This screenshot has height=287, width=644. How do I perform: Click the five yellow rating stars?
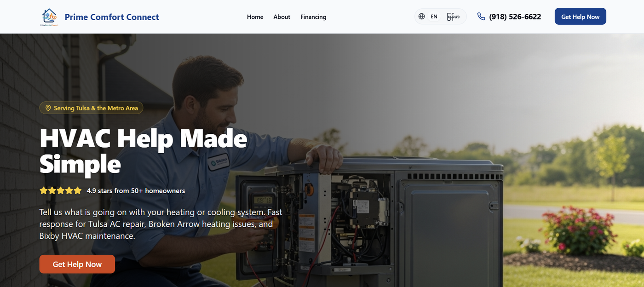(x=60, y=190)
